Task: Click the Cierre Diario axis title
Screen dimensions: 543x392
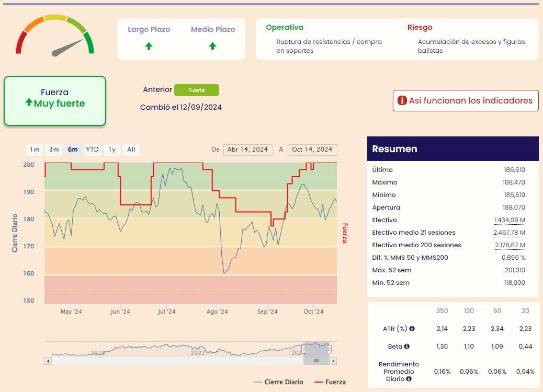Action: pyautogui.click(x=15, y=233)
